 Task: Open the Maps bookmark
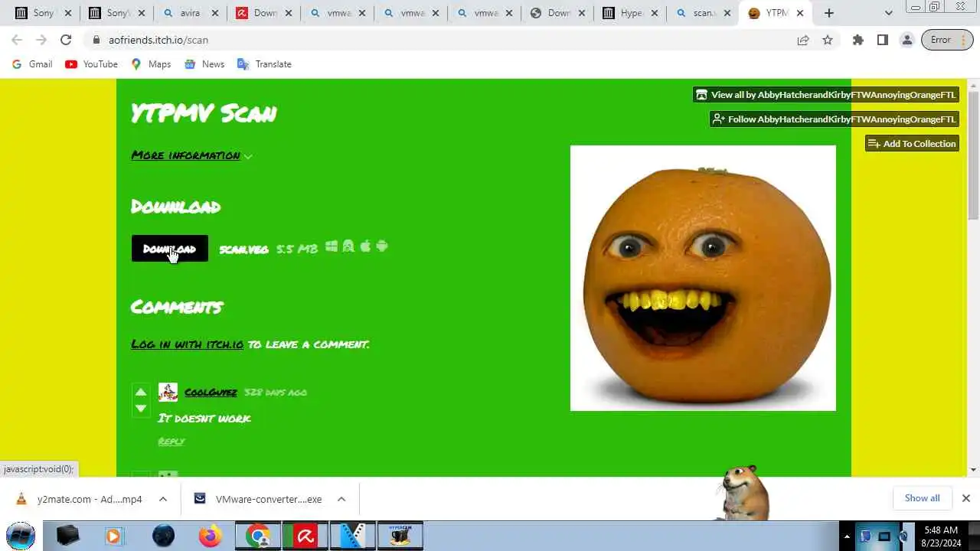click(151, 64)
